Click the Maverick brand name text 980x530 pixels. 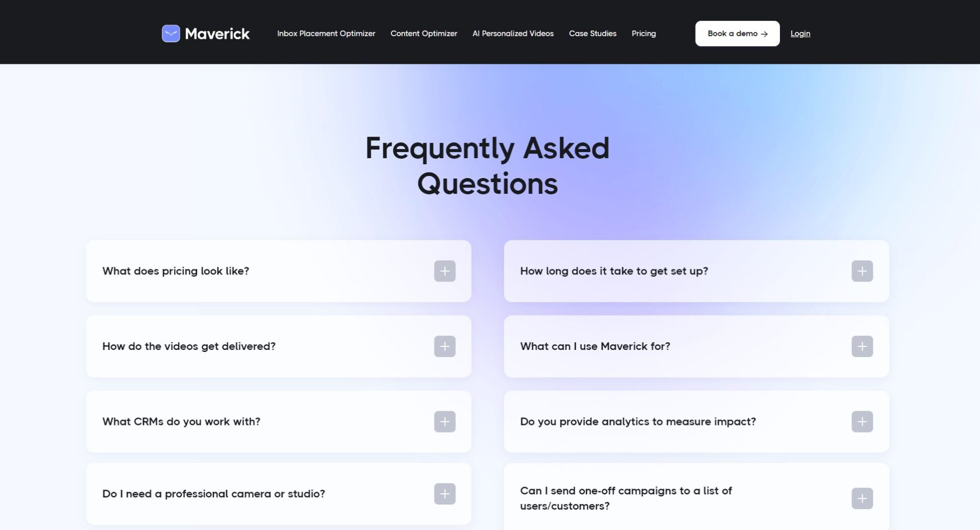pos(217,34)
